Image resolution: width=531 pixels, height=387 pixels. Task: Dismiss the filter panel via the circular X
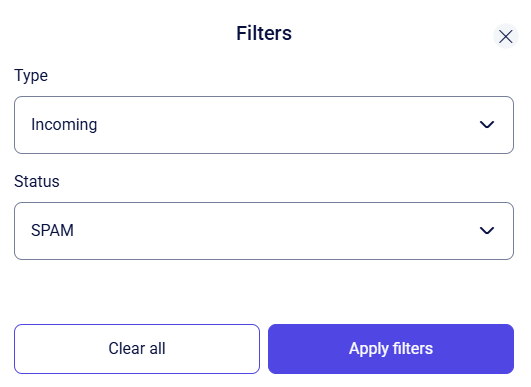pyautogui.click(x=506, y=36)
